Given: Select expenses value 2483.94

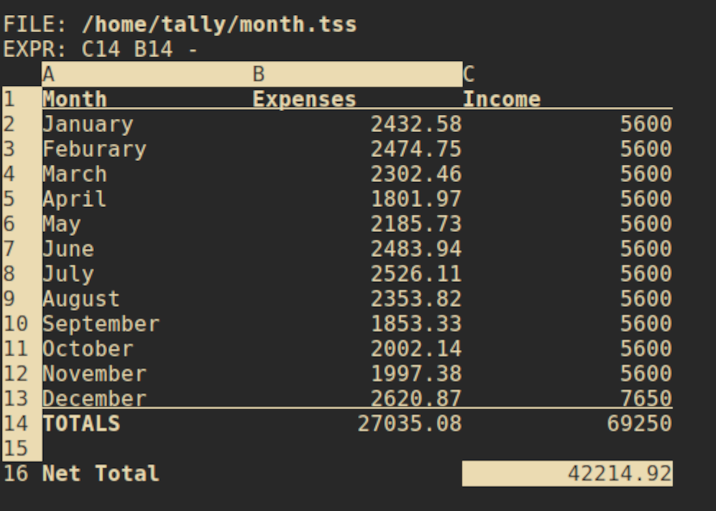Looking at the screenshot, I should [x=416, y=249].
